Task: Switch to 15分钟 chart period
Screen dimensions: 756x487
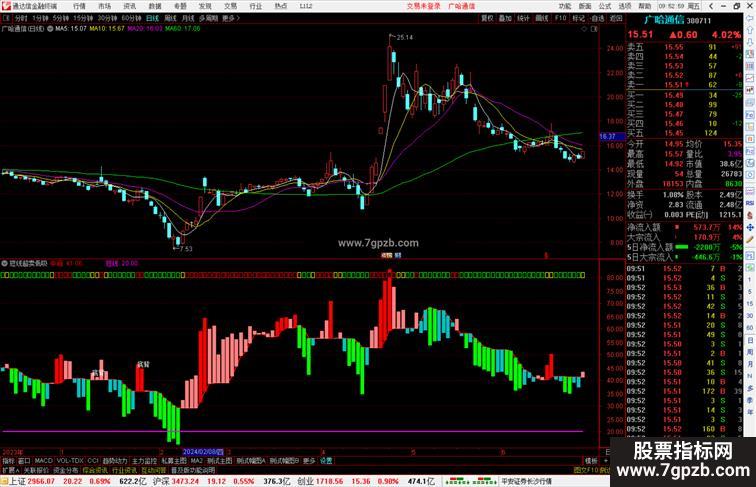Action: 83,18
